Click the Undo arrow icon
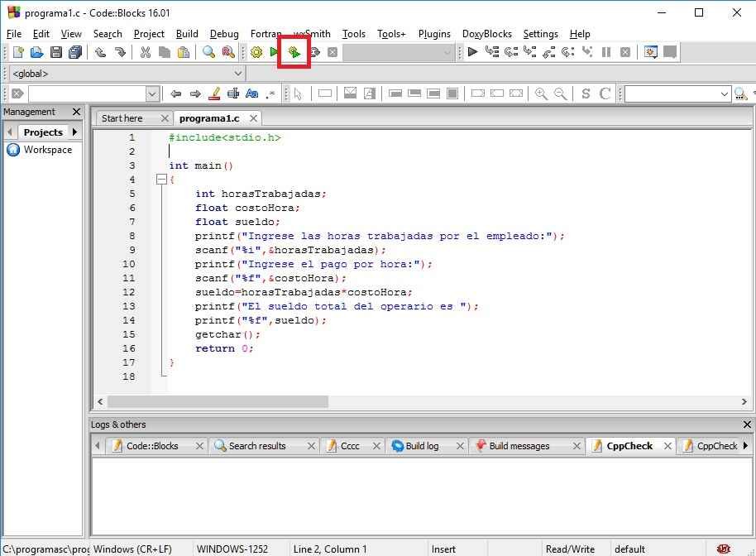The width and height of the screenshot is (756, 556). click(100, 52)
